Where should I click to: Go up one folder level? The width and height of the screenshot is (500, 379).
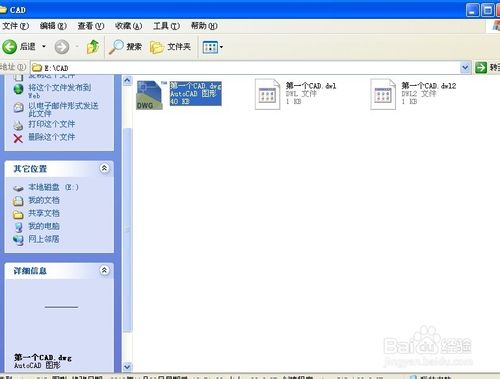click(93, 47)
